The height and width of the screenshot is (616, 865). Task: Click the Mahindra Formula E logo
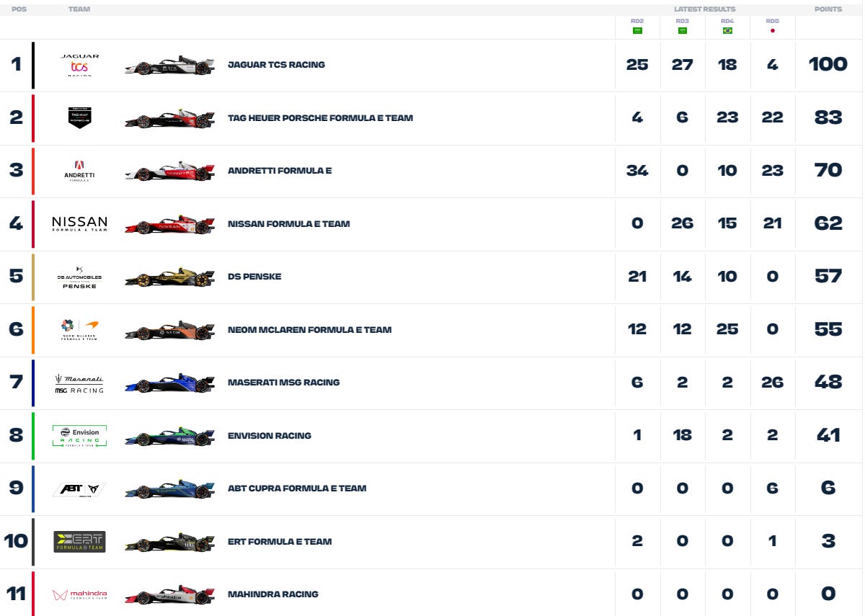tap(79, 594)
